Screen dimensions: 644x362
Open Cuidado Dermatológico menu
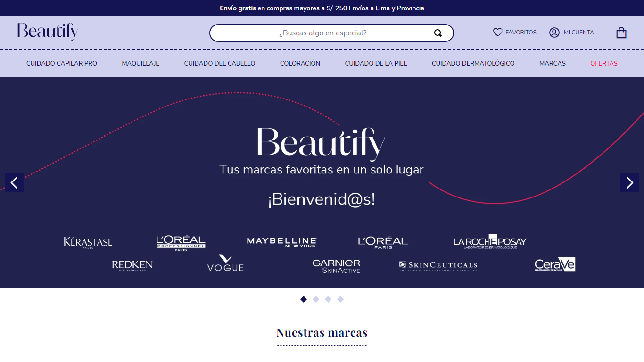473,63
